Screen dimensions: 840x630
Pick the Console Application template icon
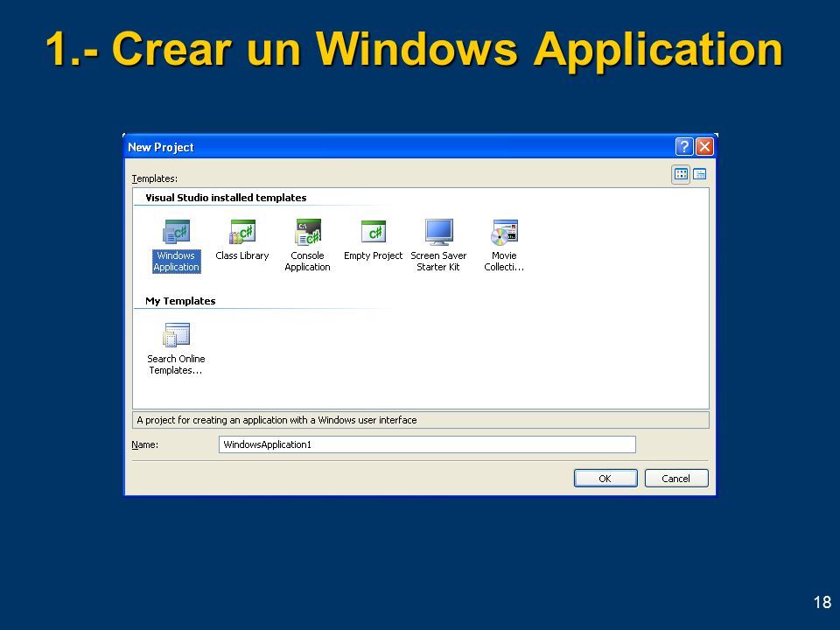point(307,232)
